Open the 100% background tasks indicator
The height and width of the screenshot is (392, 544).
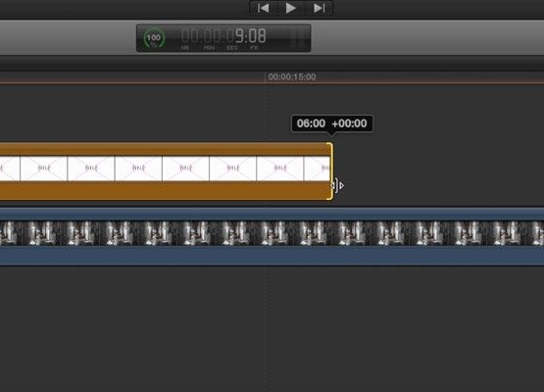click(x=154, y=38)
